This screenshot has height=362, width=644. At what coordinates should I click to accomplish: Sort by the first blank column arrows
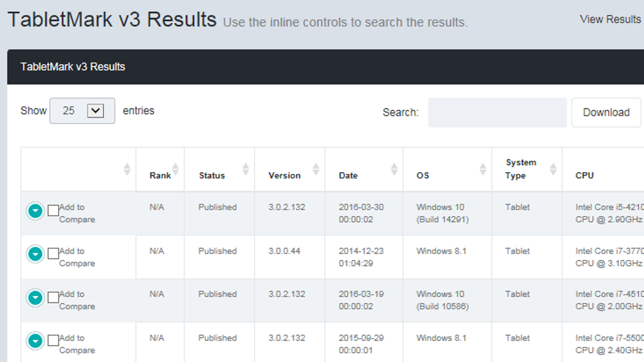pyautogui.click(x=127, y=169)
